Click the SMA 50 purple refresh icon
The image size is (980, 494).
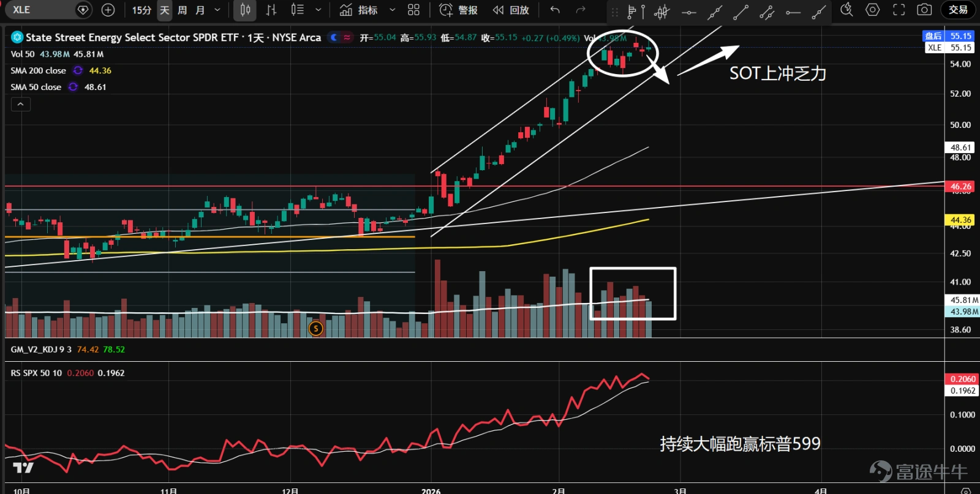pos(73,87)
